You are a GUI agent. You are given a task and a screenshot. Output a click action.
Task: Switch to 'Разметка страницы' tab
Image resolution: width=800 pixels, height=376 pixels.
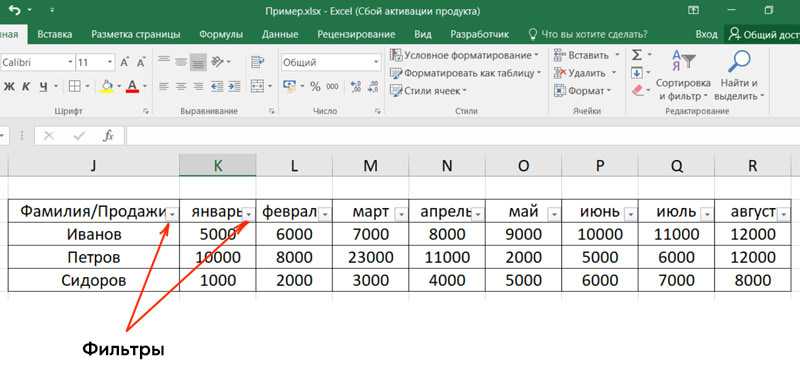(136, 35)
